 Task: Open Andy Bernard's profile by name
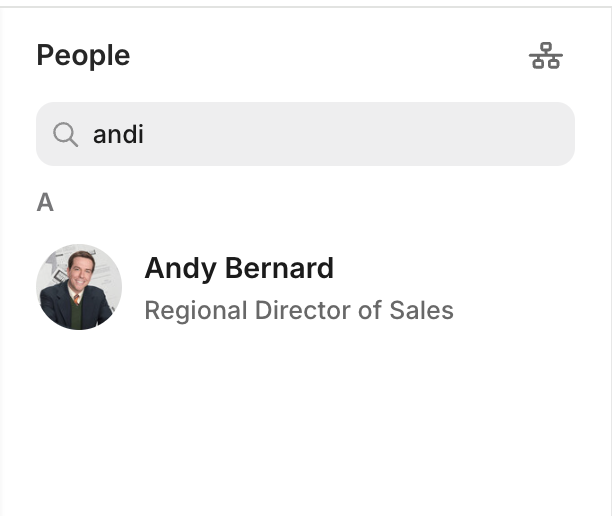[x=239, y=268]
